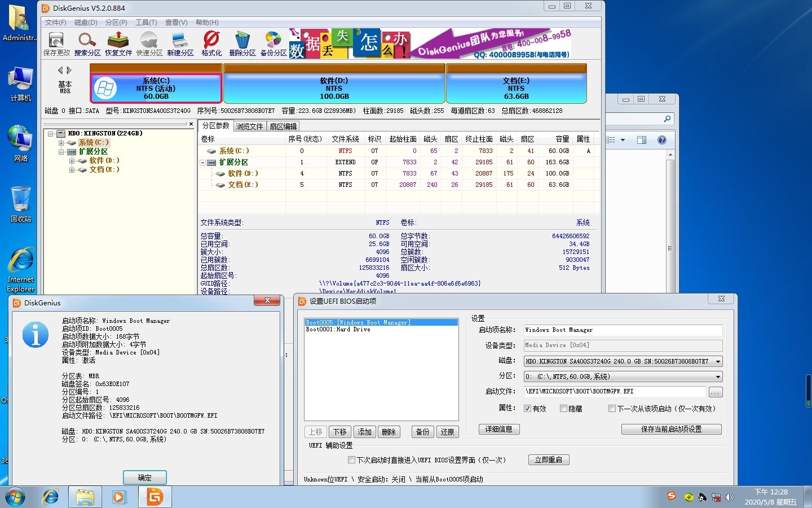Browse for boot file with ... button
Image resolution: width=812 pixels, height=508 pixels.
tap(715, 392)
